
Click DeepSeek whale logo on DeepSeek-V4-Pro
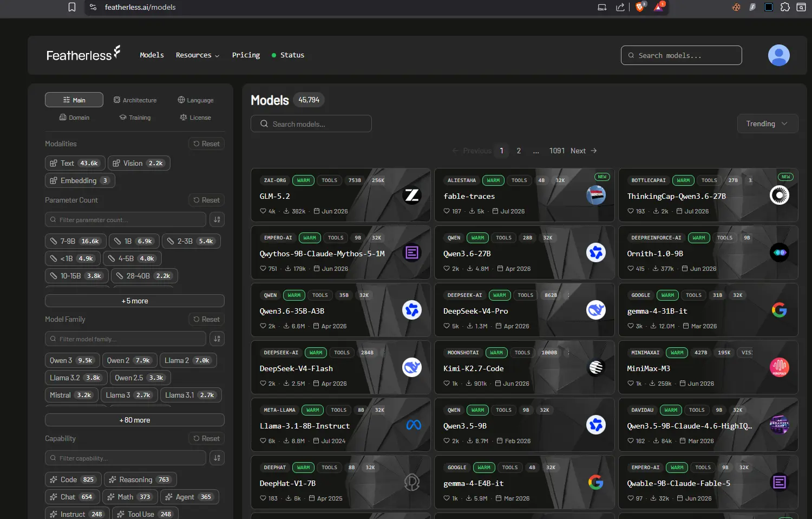596,310
